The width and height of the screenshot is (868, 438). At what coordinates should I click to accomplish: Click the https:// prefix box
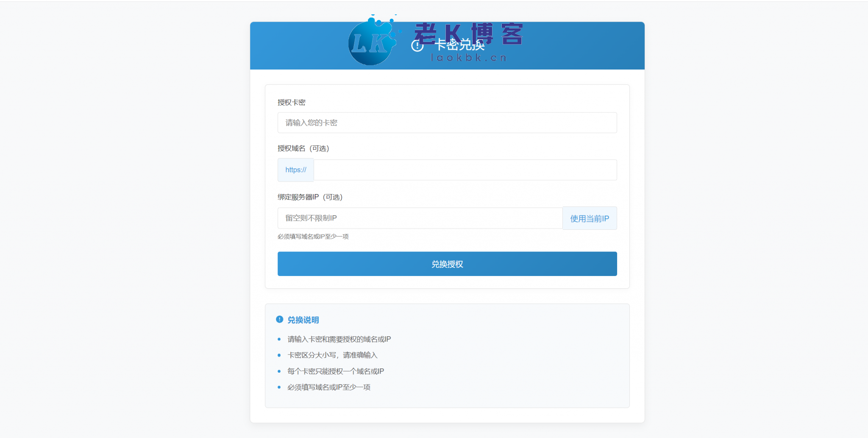point(296,170)
